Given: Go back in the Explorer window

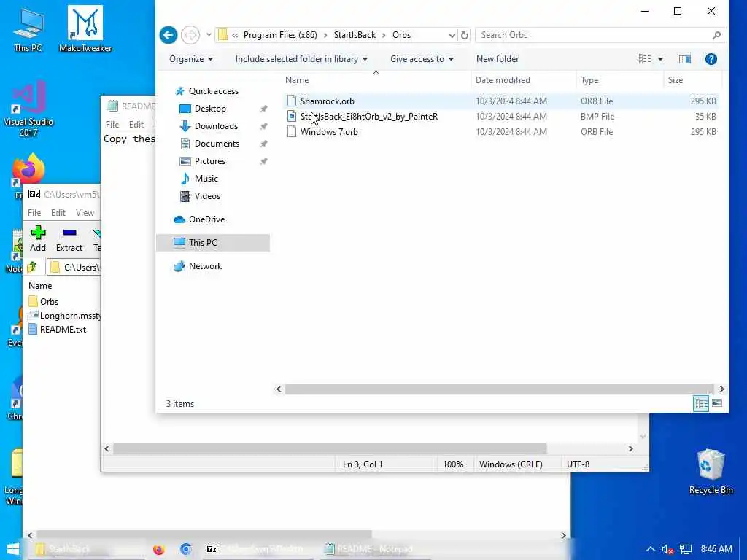Looking at the screenshot, I should coord(169,35).
